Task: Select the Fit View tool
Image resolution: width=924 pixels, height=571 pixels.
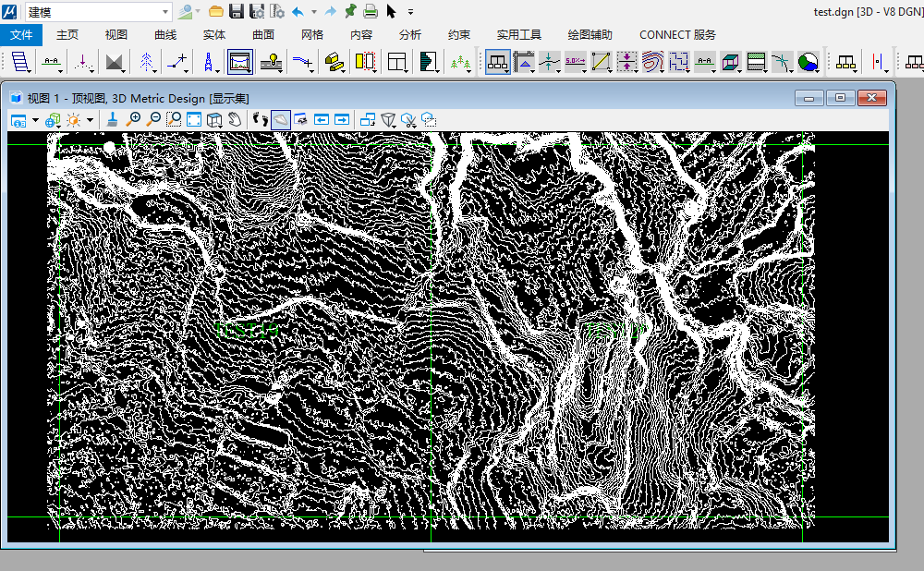Action: click(x=194, y=119)
